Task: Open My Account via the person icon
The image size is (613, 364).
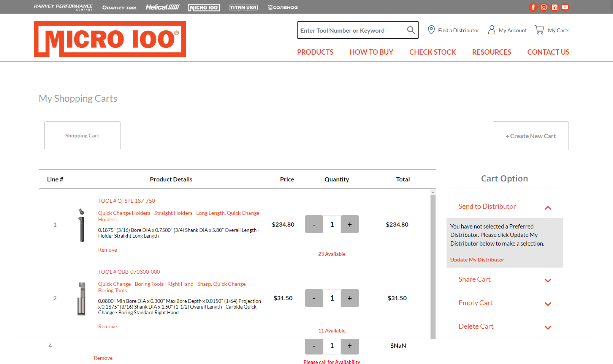Action: [x=492, y=30]
